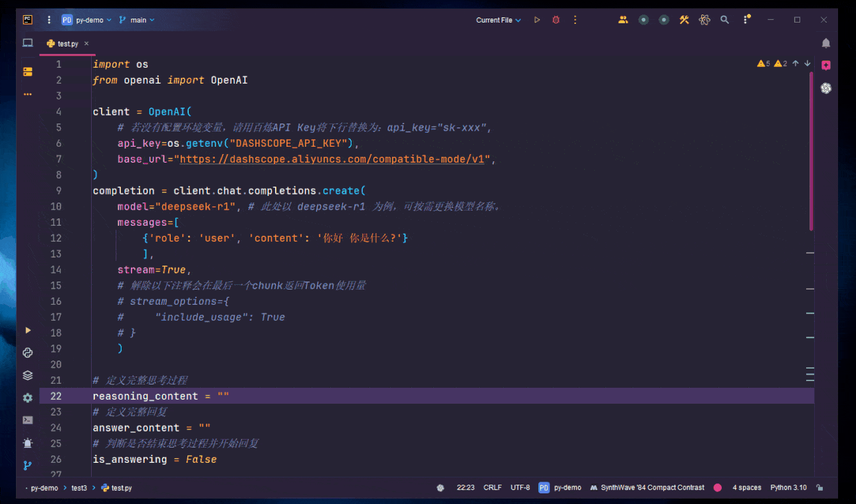
Task: Open the Code With Me people icon
Action: (x=623, y=20)
